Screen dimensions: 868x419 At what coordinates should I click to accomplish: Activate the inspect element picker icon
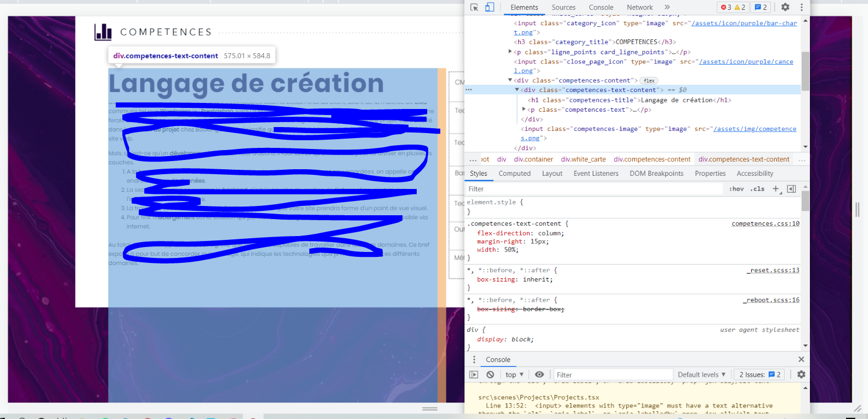click(x=474, y=7)
